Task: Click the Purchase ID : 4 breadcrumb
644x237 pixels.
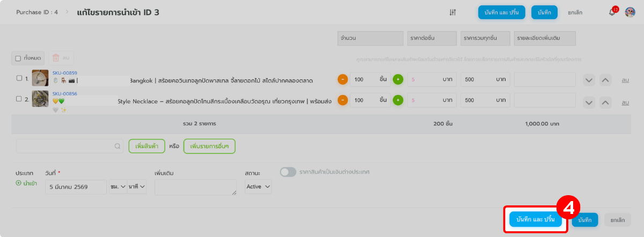Action: coord(37,12)
